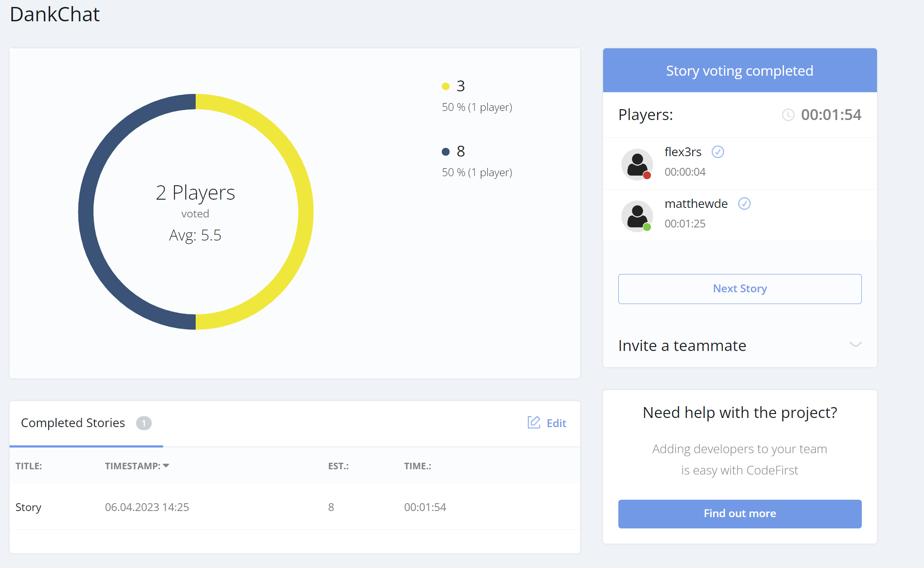
Task: Click the Invite a teammate chevron
Action: click(x=855, y=344)
